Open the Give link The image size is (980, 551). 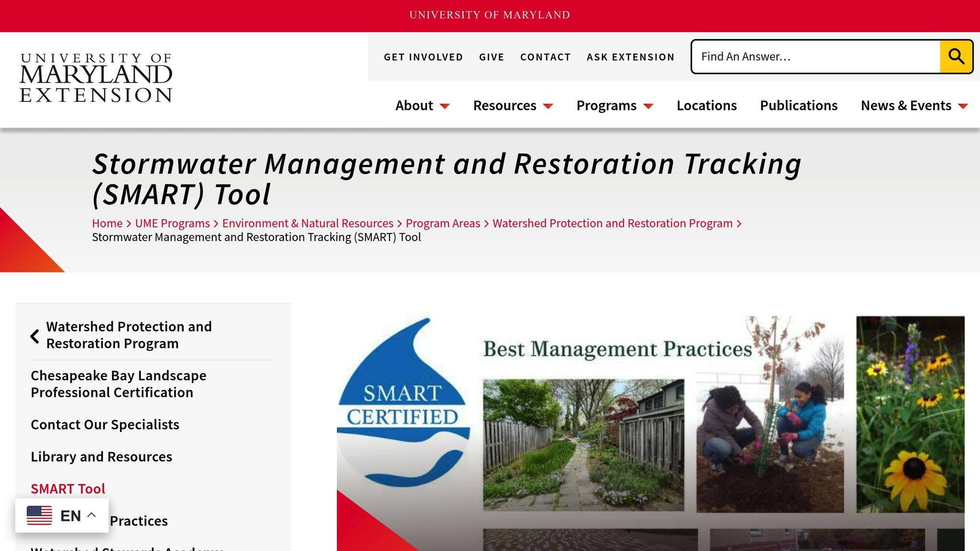coord(492,57)
